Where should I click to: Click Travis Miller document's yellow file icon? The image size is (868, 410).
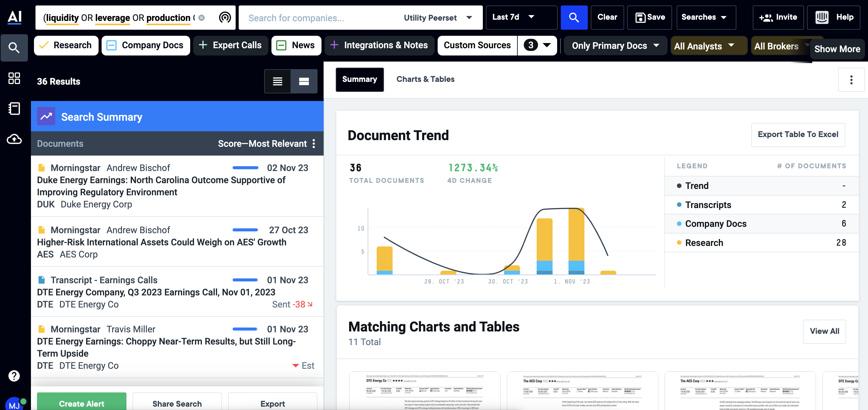click(x=42, y=329)
